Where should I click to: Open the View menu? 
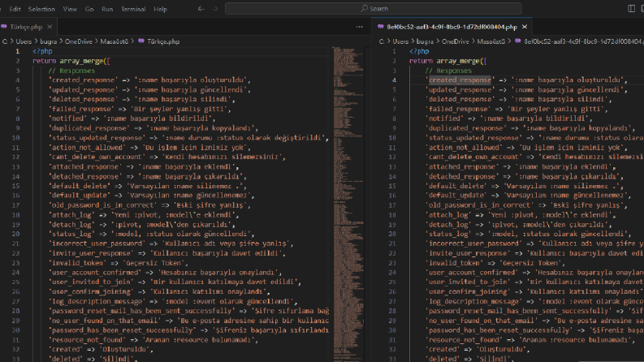[70, 9]
